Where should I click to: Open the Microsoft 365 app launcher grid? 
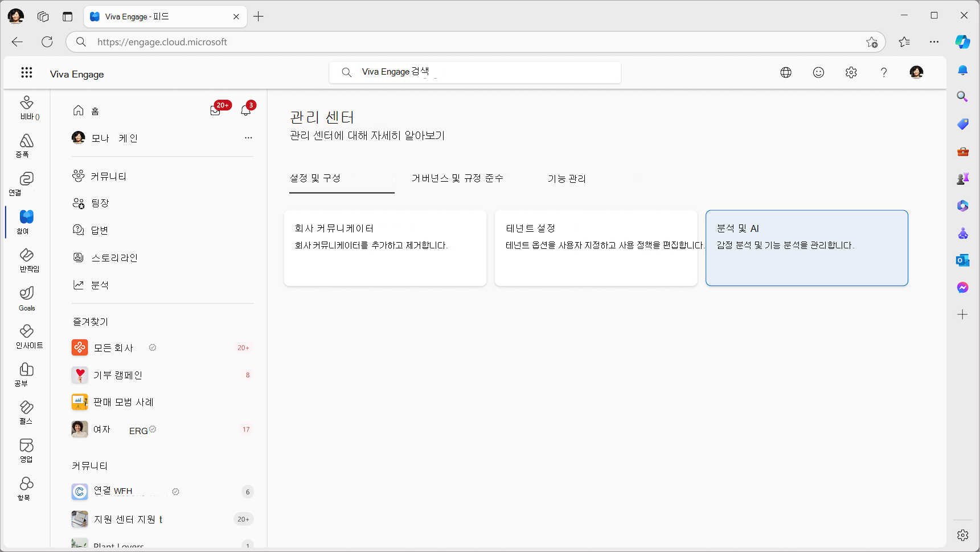(27, 72)
